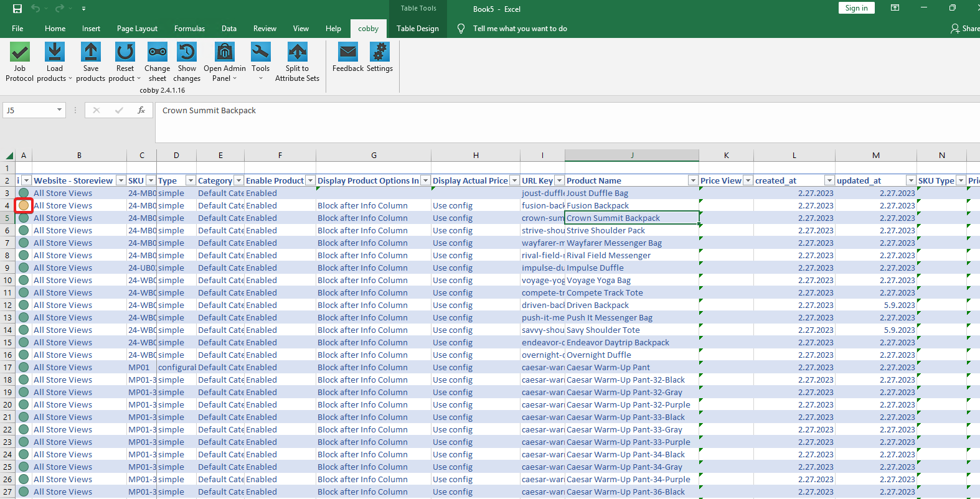Click the joust-duffle URL Key cell
Screen dimensions: 980x499
coord(543,193)
